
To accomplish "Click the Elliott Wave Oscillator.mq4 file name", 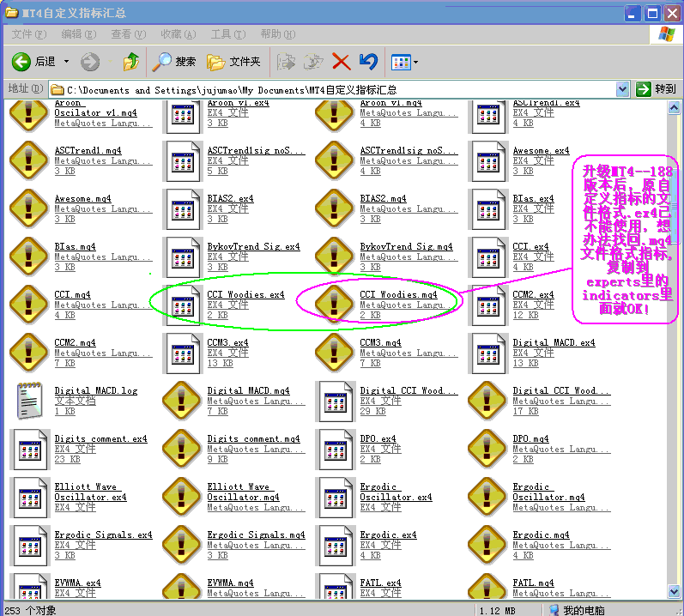I will [243, 492].
